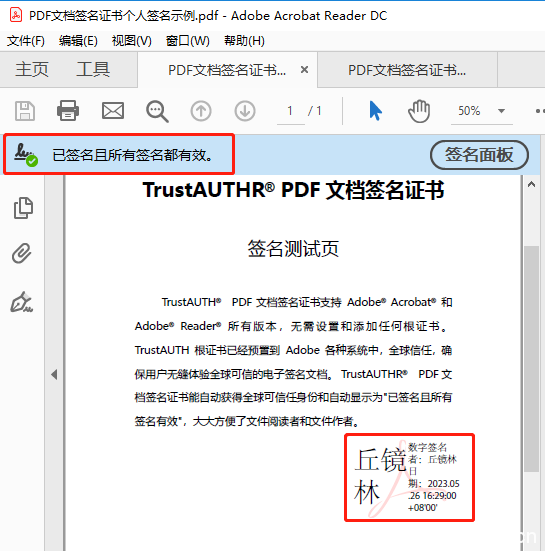Switch to the 主页 tab
The width and height of the screenshot is (545, 551).
pos(32,69)
